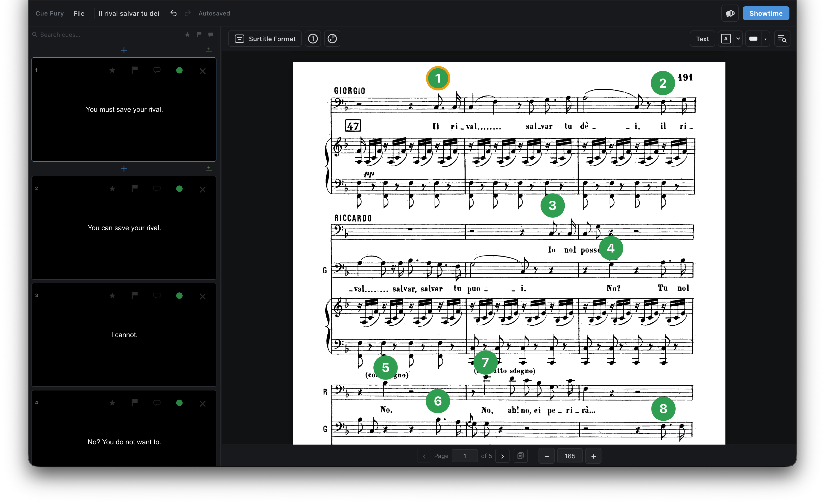Screen dimensions: 825x504
Task: Select cue marker 3 on the score
Action: point(552,205)
